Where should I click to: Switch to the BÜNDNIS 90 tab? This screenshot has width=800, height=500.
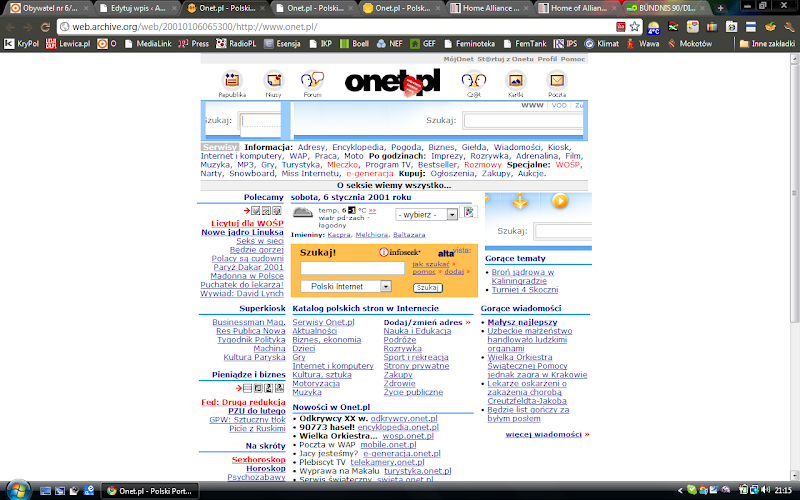pos(666,8)
